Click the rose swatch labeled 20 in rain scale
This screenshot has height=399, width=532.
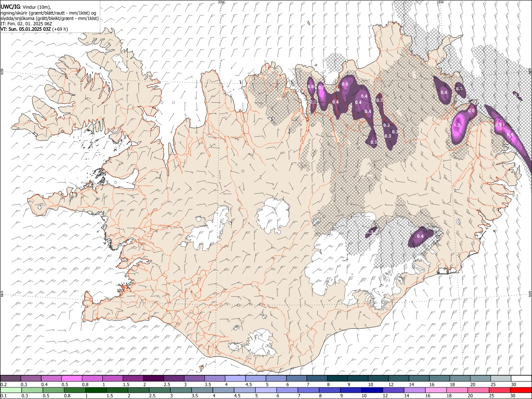pos(479,390)
